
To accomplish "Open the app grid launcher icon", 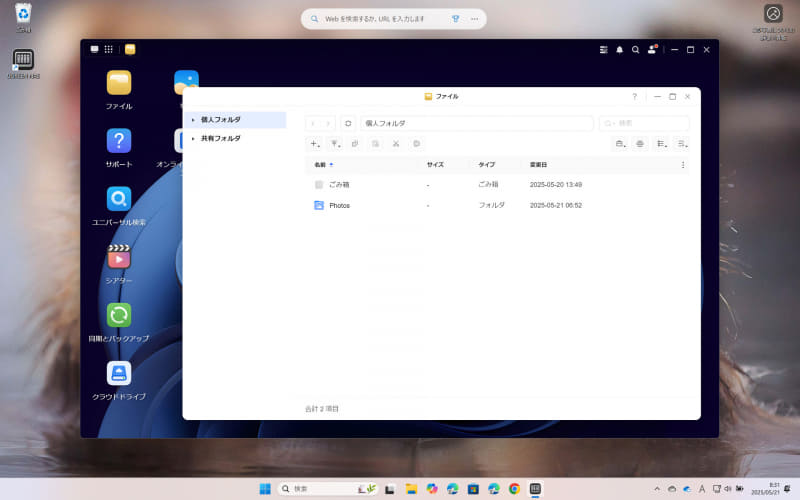I will click(109, 49).
